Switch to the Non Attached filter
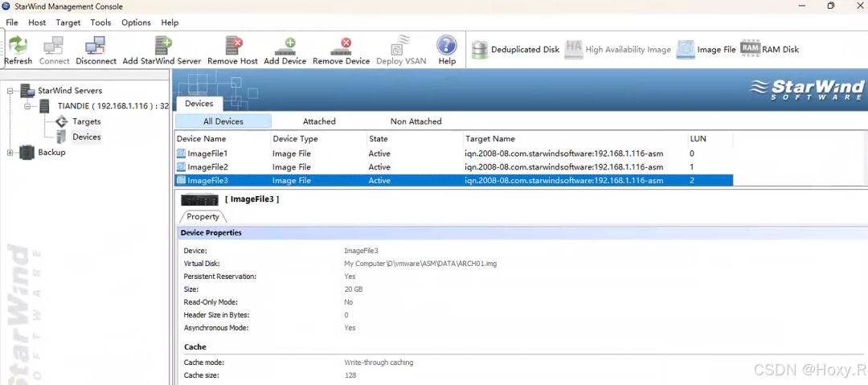This screenshot has width=868, height=385. point(416,121)
